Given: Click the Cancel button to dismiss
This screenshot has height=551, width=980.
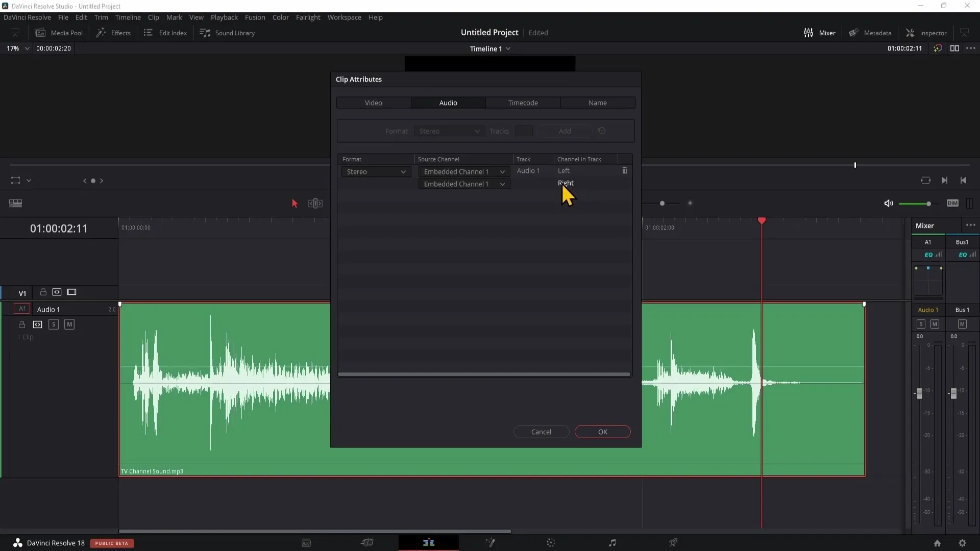Looking at the screenshot, I should pyautogui.click(x=541, y=432).
